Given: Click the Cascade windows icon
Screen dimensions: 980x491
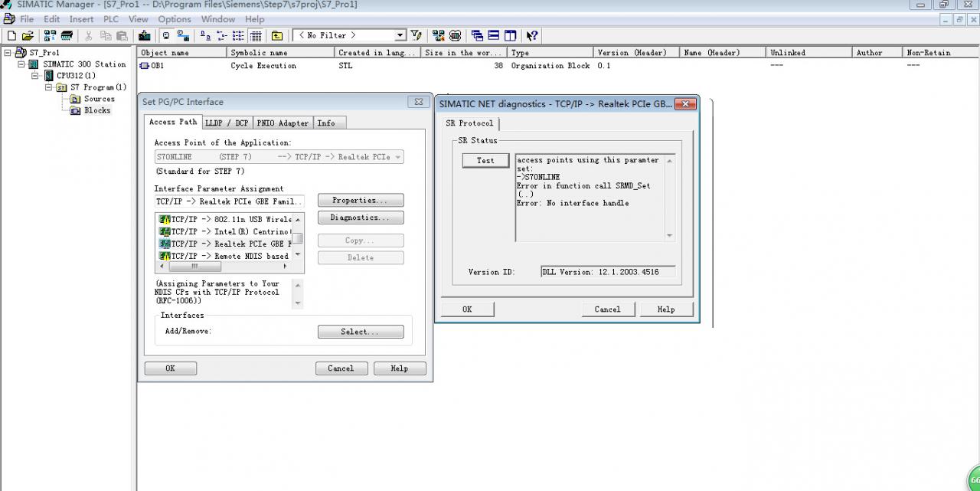Looking at the screenshot, I should point(477,35).
